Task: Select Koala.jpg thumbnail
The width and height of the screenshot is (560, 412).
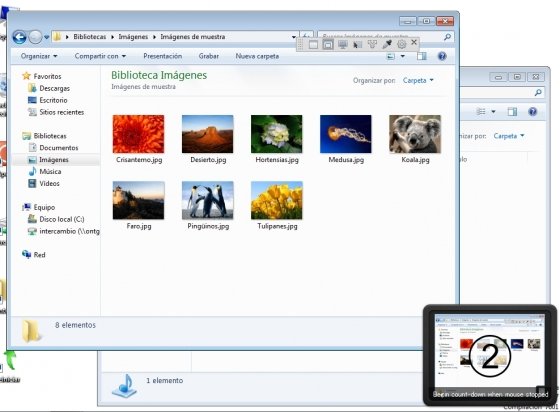Action: tap(415, 134)
